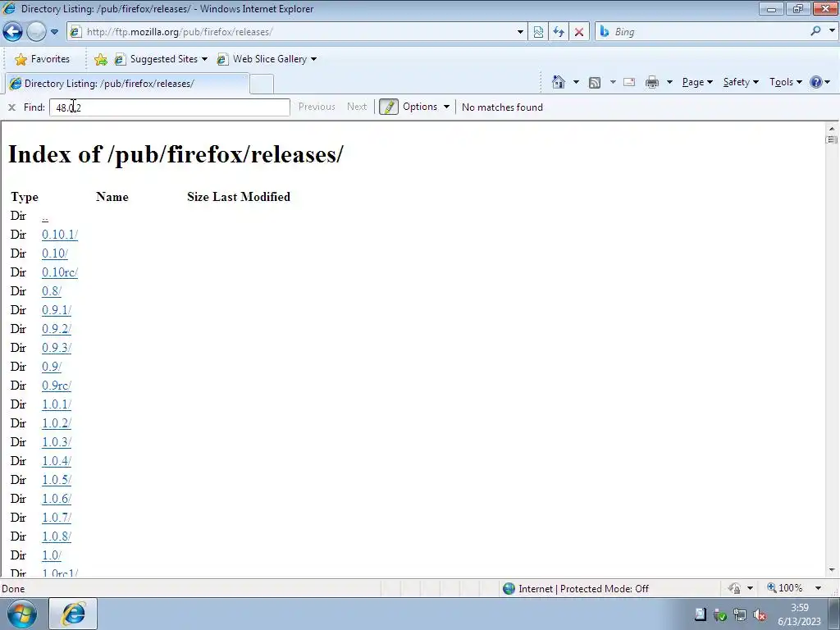The image size is (840, 630).
Task: Close the Find bar with X
Action: click(x=11, y=107)
